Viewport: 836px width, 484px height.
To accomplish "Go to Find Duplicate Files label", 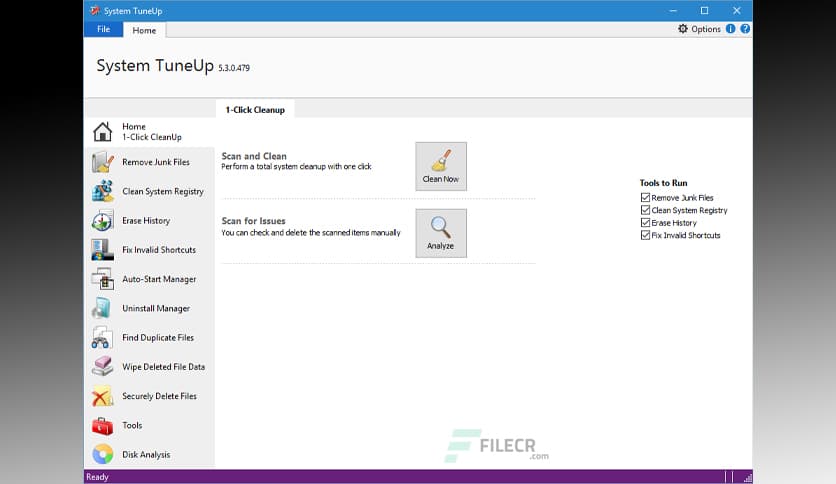I will pyautogui.click(x=158, y=337).
